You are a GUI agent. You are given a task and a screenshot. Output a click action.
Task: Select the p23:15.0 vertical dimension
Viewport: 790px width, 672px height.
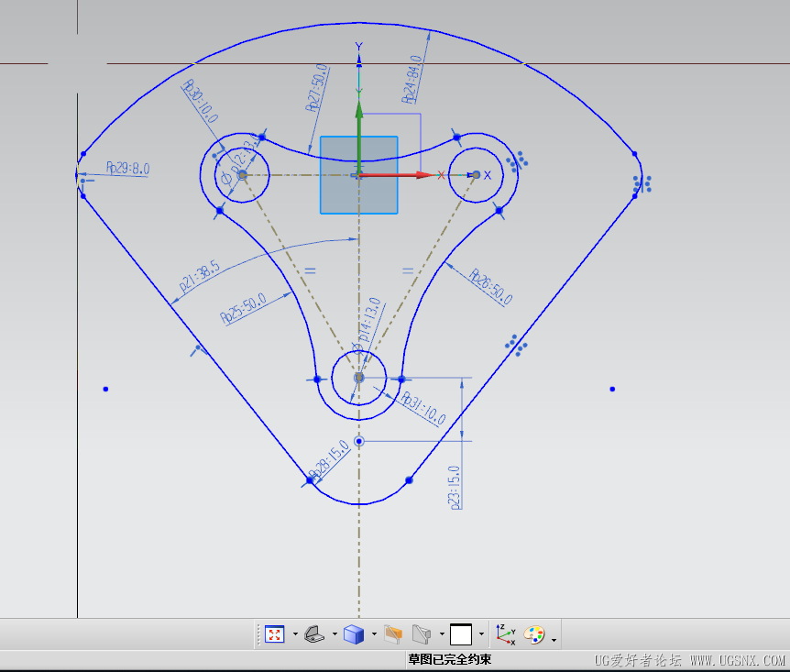click(x=455, y=486)
